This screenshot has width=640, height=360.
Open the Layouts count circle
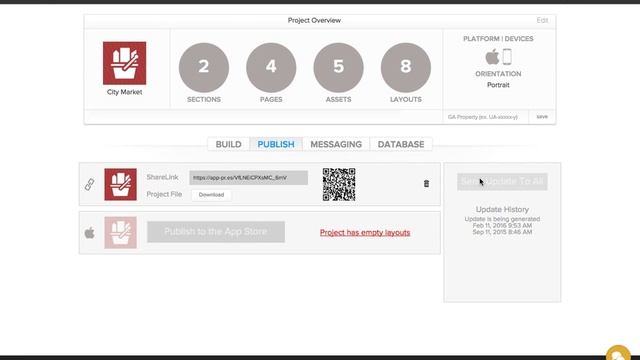click(406, 67)
